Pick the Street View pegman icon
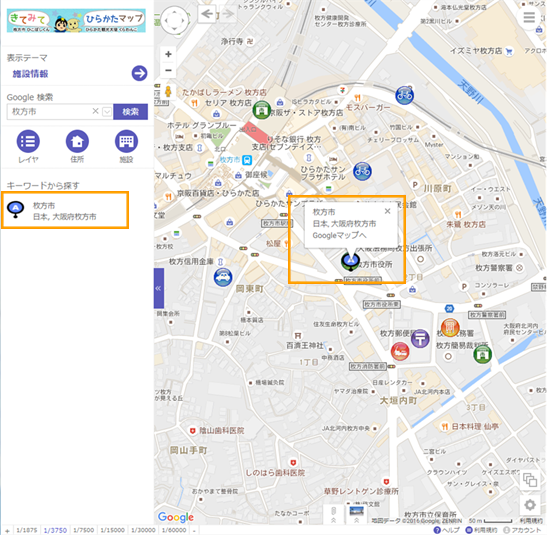 pyautogui.click(x=168, y=91)
